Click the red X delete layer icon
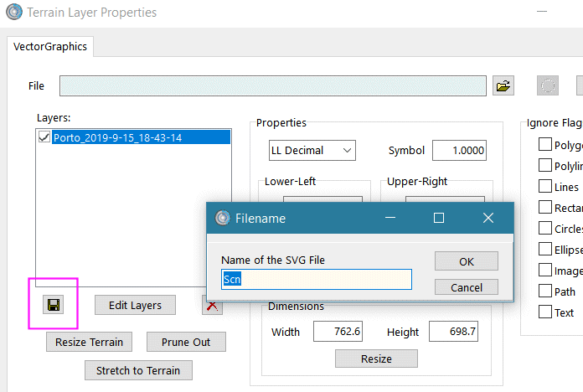 [213, 306]
